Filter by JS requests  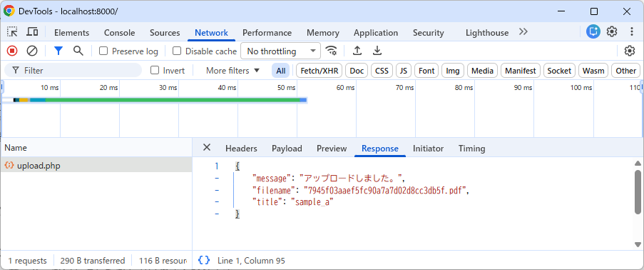click(404, 71)
